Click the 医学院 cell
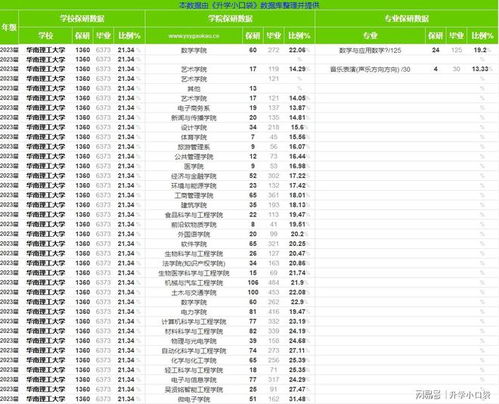Screen dimensions: 499x404 tap(194, 166)
